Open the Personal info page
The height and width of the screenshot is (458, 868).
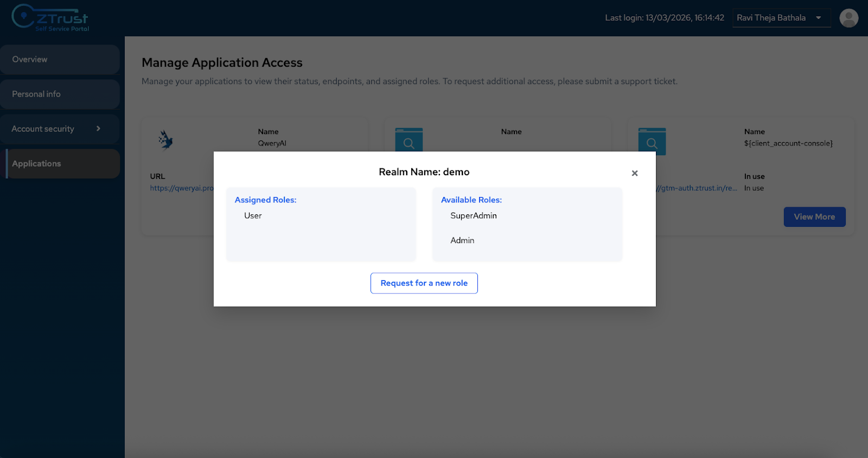(60, 94)
